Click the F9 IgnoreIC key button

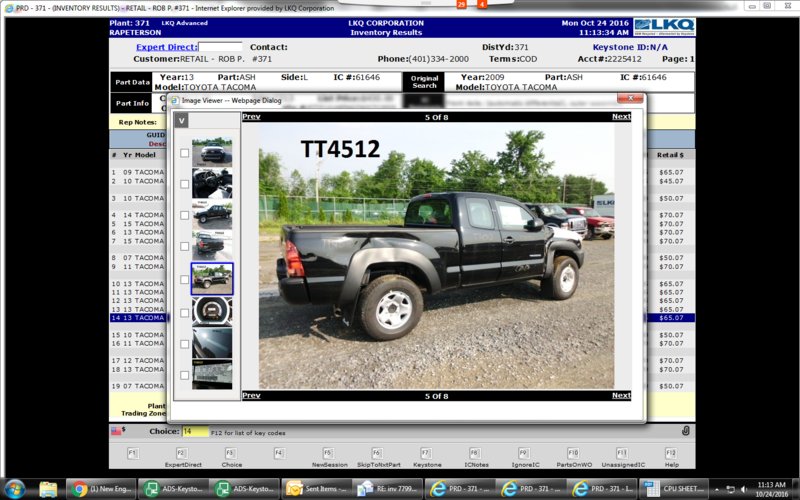524,453
